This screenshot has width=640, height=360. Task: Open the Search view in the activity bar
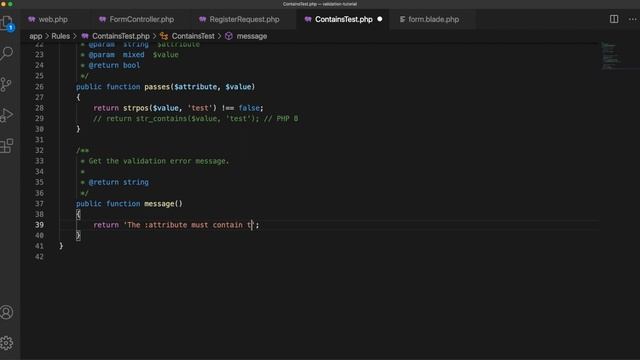7,53
